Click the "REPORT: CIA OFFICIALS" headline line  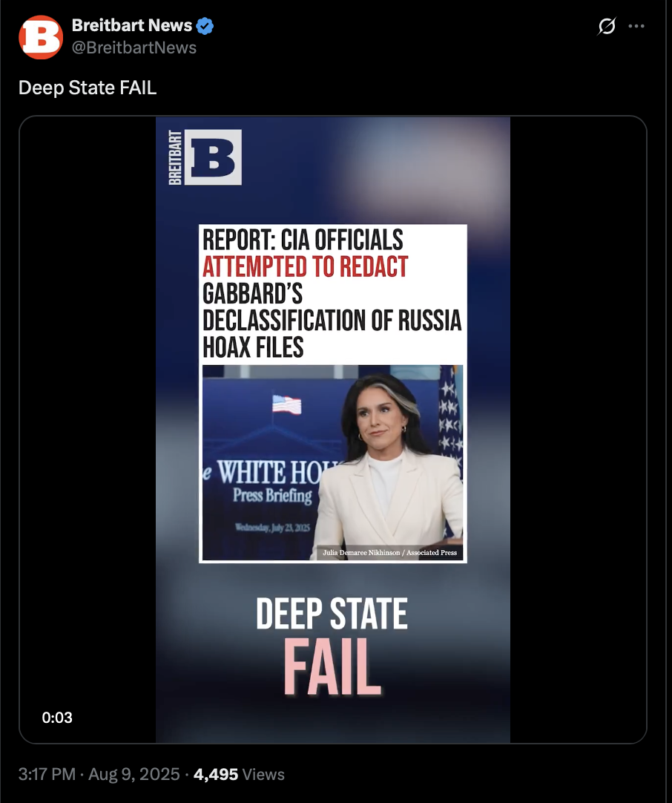303,240
